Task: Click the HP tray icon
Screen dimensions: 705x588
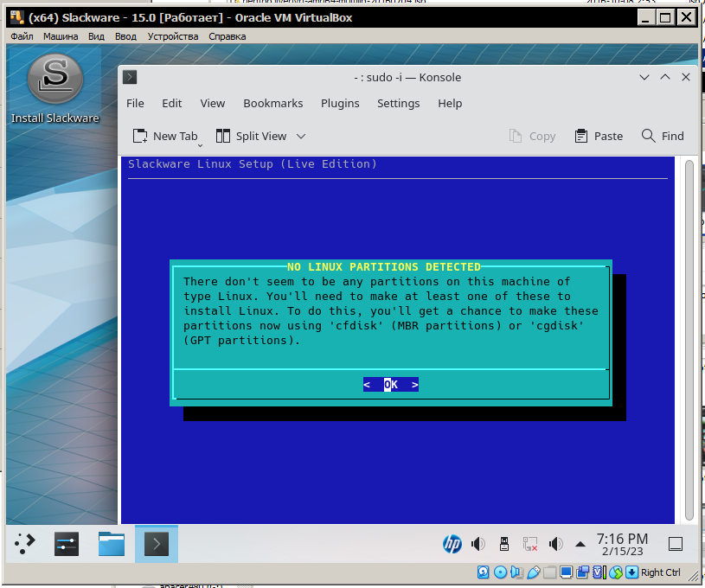Action: click(x=452, y=545)
